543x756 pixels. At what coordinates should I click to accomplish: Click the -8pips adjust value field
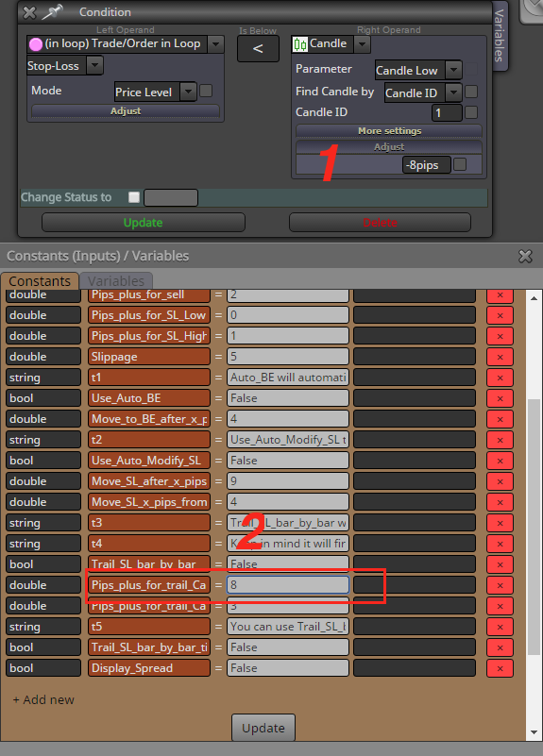[x=427, y=165]
